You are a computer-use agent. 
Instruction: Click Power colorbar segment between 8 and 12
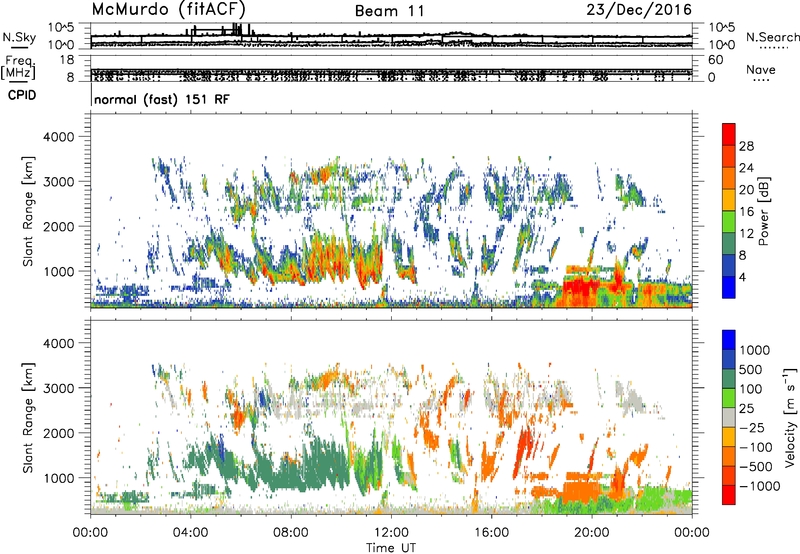[x=729, y=243]
